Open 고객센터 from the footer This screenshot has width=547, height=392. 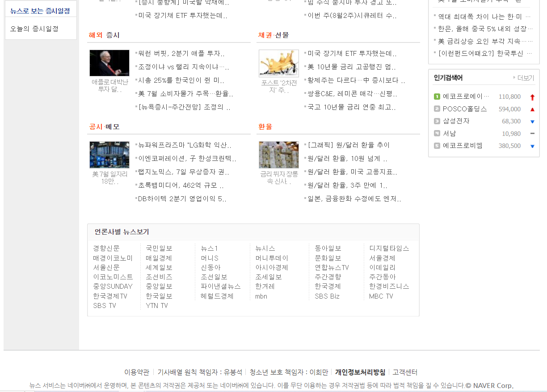405,372
